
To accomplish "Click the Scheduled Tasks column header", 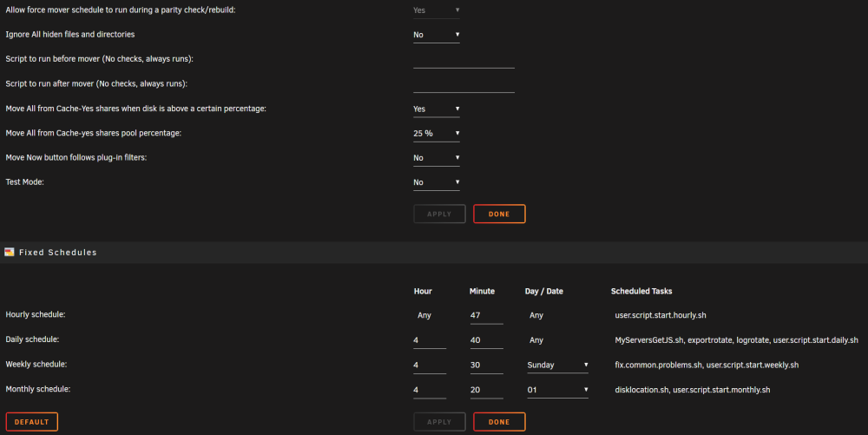I will click(x=641, y=291).
